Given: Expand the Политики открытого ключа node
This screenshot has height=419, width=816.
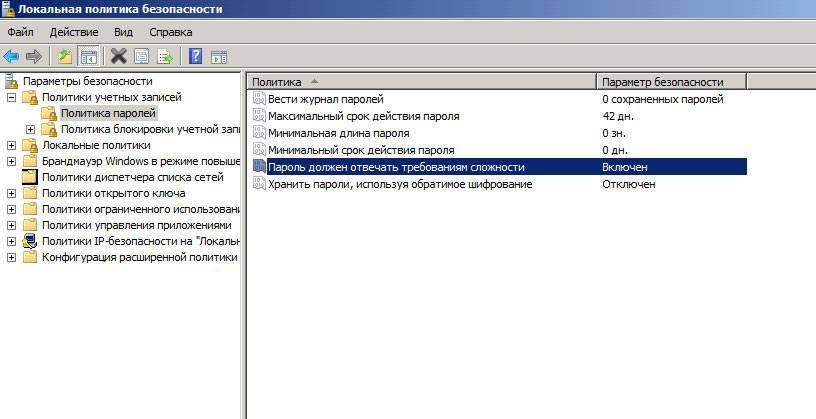Looking at the screenshot, I should [12, 193].
